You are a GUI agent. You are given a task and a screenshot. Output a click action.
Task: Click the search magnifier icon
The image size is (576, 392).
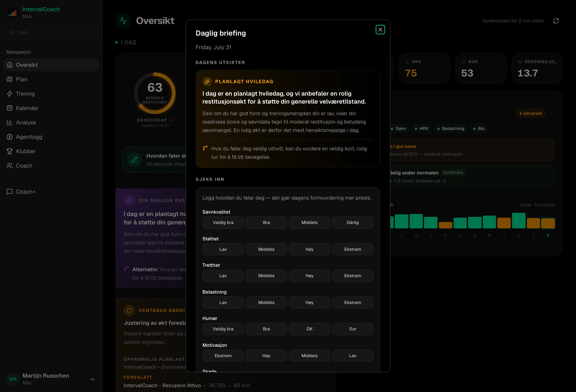point(11,32)
